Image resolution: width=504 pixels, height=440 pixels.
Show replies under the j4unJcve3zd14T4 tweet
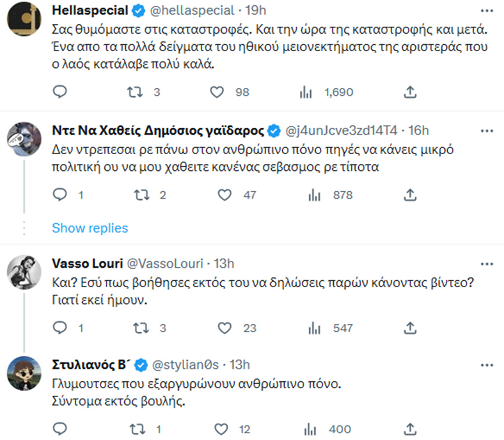pyautogui.click(x=90, y=228)
